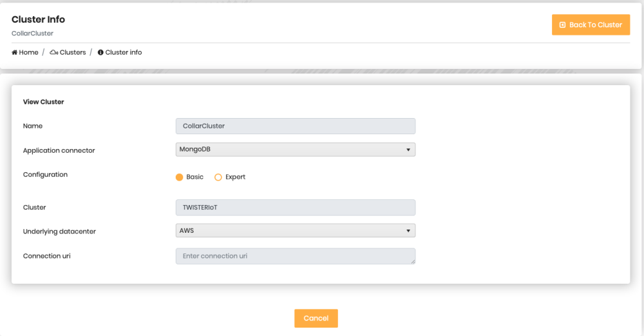This screenshot has height=336, width=644.
Task: Click the Cluster field containing TWISTERIoT
Action: pyautogui.click(x=295, y=207)
